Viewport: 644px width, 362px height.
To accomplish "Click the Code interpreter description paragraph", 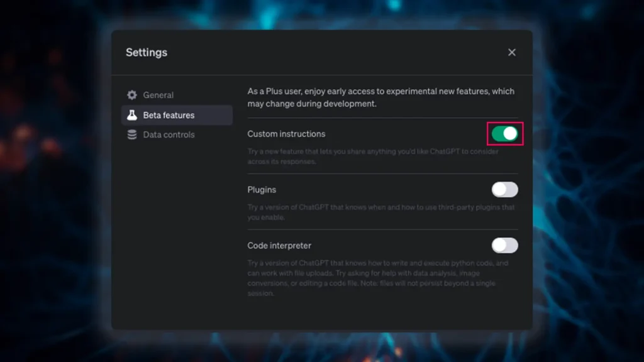I will coord(377,278).
